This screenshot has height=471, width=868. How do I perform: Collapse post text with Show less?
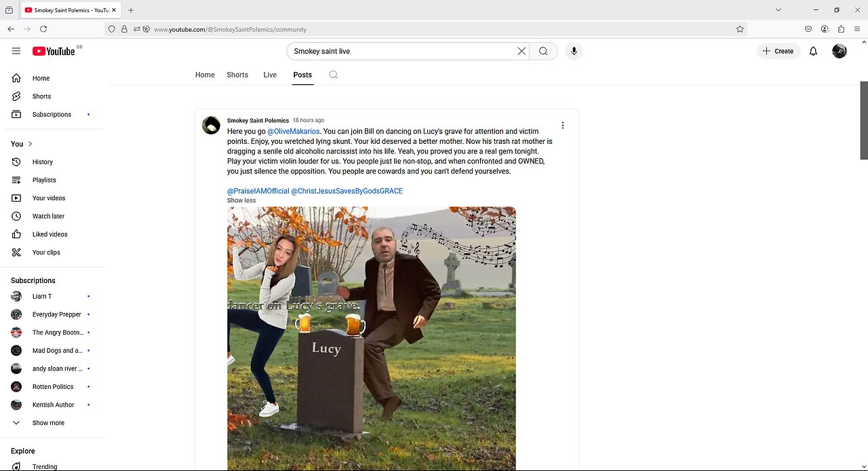point(241,200)
